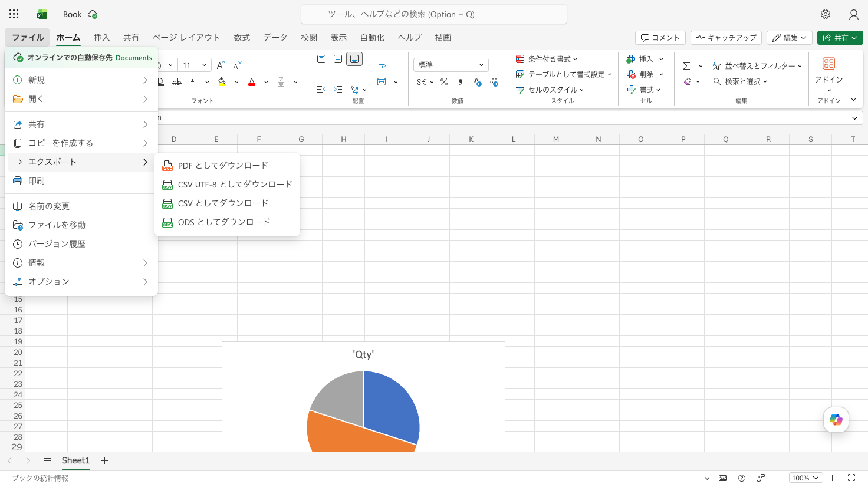The image size is (868, 484).
Task: Open merge options dropdown arrow
Action: coord(396,82)
